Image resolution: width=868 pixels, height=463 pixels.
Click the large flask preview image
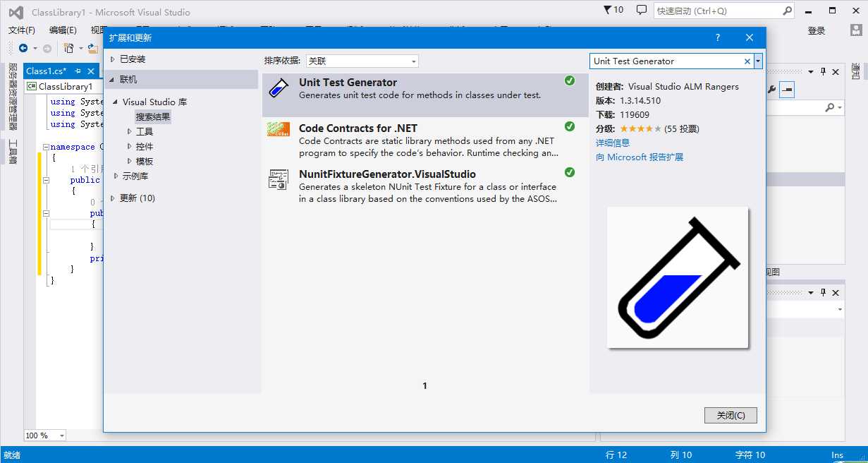(x=678, y=277)
